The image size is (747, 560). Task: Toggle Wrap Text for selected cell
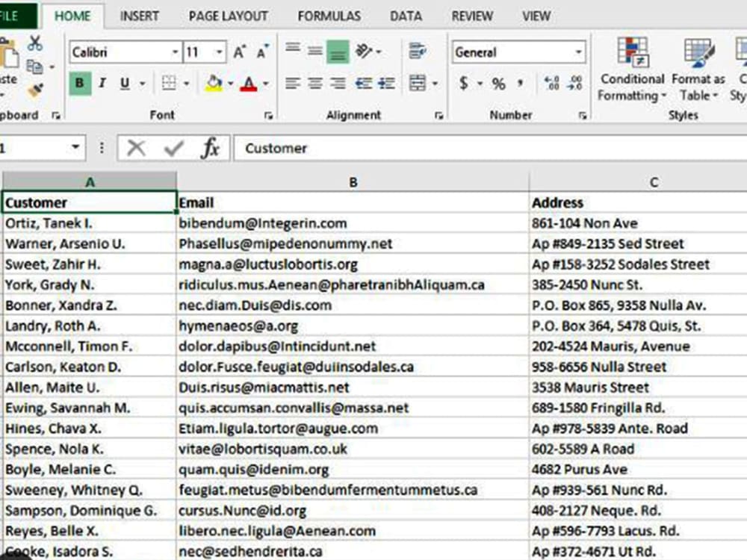point(415,52)
